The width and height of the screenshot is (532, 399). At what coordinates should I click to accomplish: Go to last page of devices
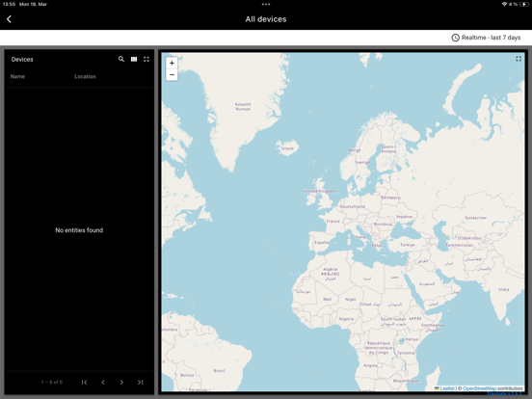[x=140, y=383]
